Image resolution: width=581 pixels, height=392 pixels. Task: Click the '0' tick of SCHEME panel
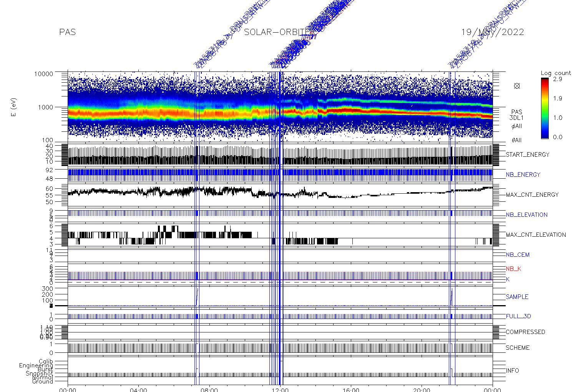coord(51,353)
